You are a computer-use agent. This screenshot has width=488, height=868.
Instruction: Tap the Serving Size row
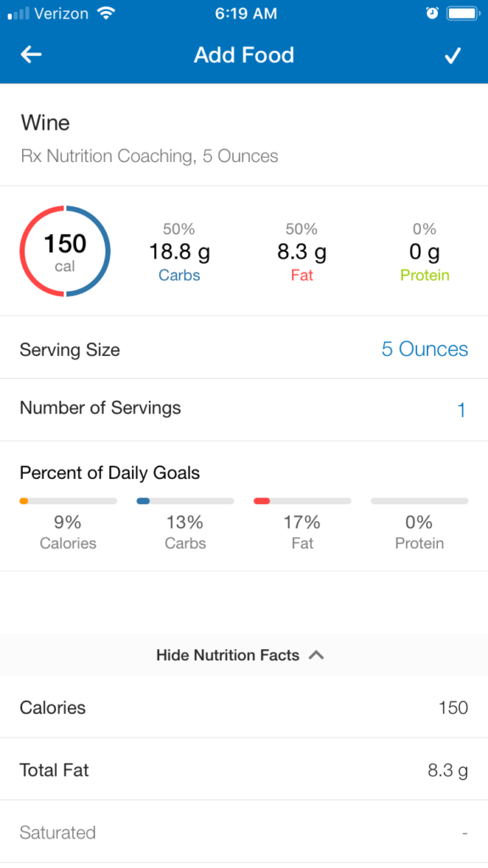click(x=244, y=348)
